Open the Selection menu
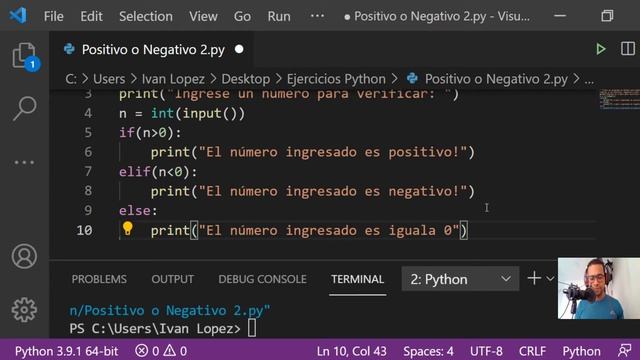The image size is (640, 360). pos(146,16)
